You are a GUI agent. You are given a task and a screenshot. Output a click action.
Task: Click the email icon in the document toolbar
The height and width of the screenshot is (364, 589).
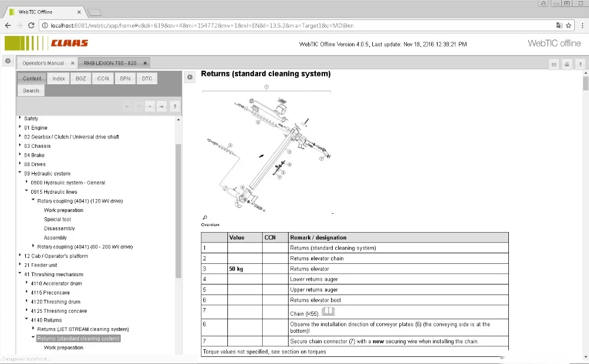(x=554, y=64)
